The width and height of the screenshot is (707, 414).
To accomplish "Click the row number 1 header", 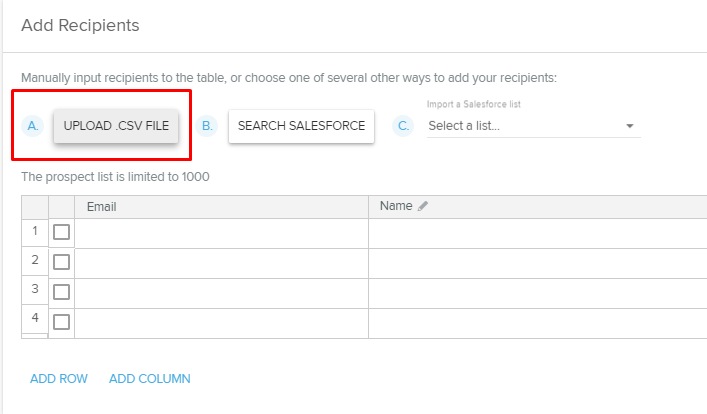I will coord(34,232).
